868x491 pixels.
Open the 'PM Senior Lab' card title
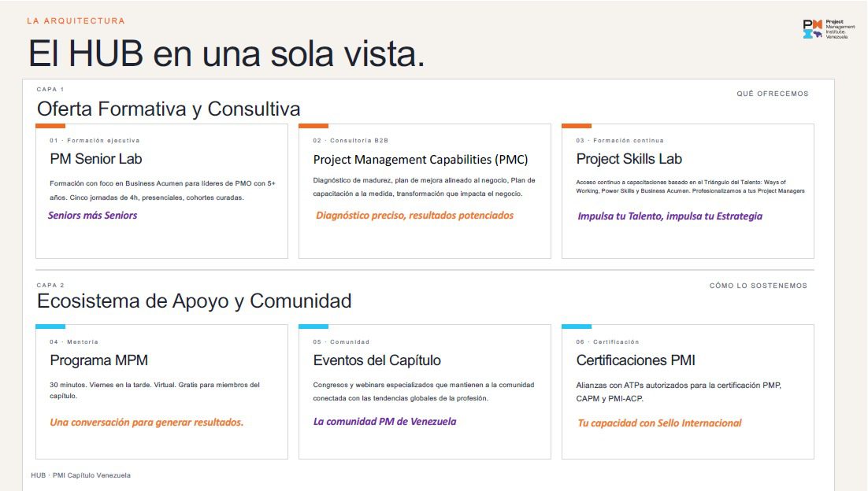(x=96, y=159)
